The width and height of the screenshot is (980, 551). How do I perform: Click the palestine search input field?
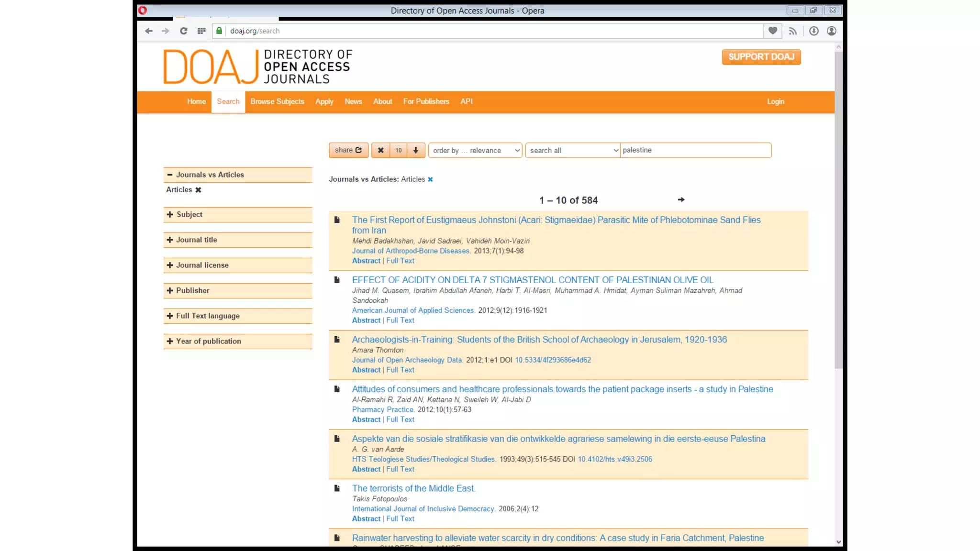pyautogui.click(x=695, y=150)
